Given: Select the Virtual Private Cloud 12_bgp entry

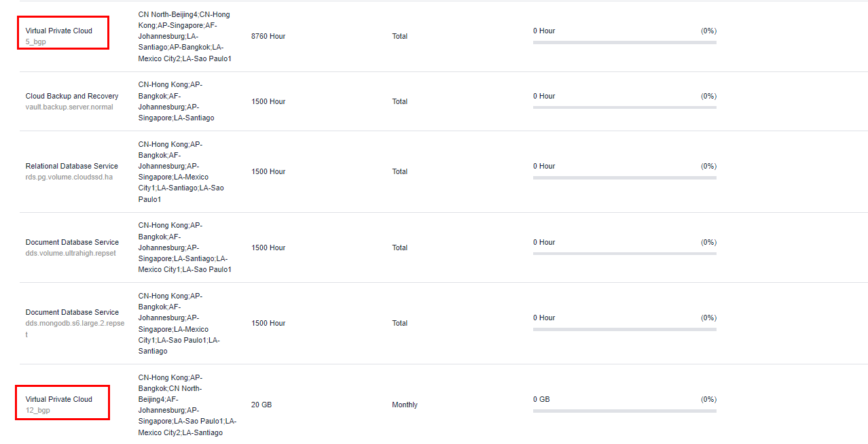Looking at the screenshot, I should click(59, 400).
